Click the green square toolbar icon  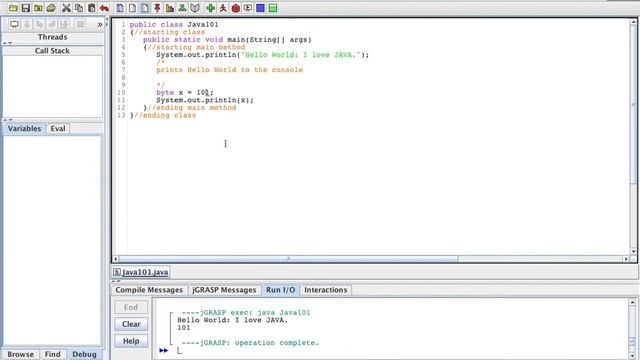[x=273, y=8]
